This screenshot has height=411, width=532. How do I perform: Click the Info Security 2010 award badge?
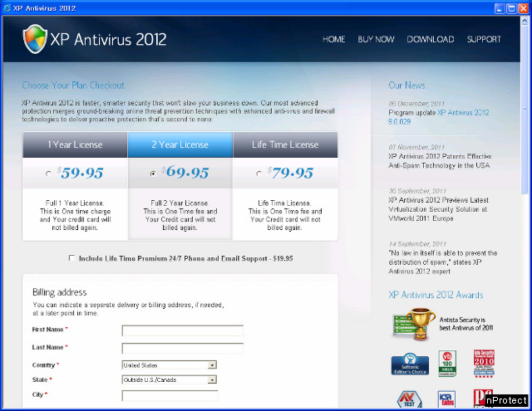pyautogui.click(x=484, y=364)
